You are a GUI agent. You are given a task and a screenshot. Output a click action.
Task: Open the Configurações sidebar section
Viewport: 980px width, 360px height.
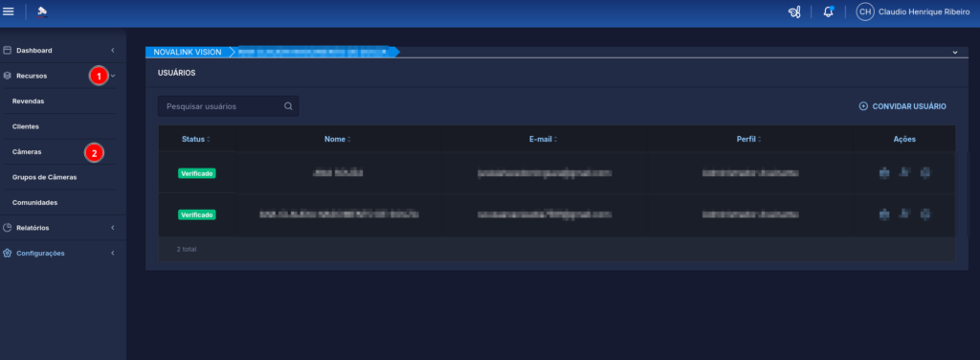40,253
